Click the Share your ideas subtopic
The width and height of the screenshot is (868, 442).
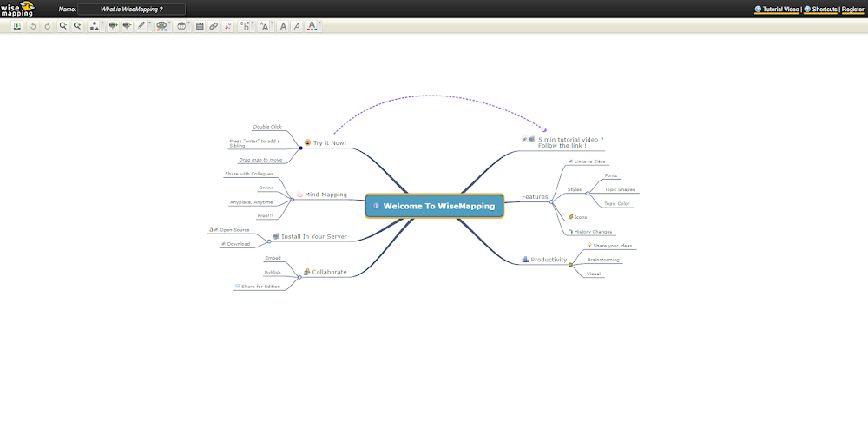(x=609, y=246)
